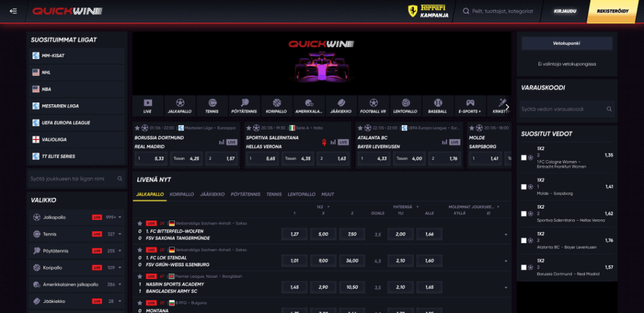Check the Sportiva Salernitana – Hellas Verona bet checkbox
Viewport: 644px width, 313px height.
(x=524, y=214)
